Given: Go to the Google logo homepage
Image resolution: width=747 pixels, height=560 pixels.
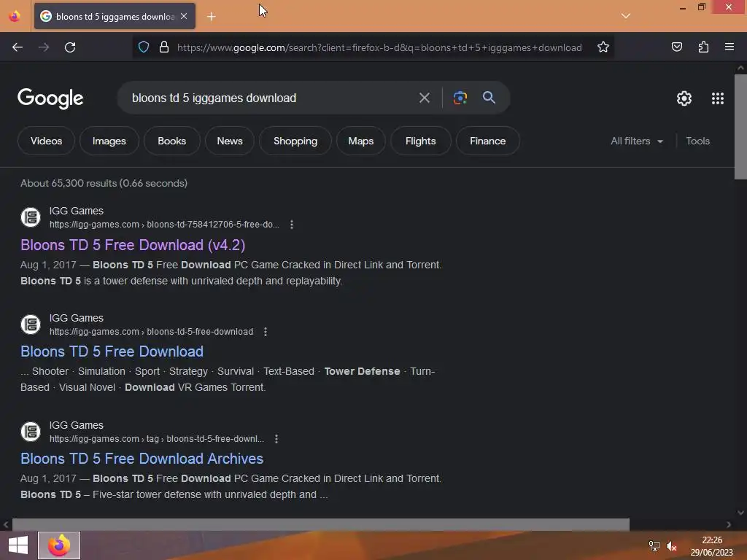Looking at the screenshot, I should coord(50,98).
